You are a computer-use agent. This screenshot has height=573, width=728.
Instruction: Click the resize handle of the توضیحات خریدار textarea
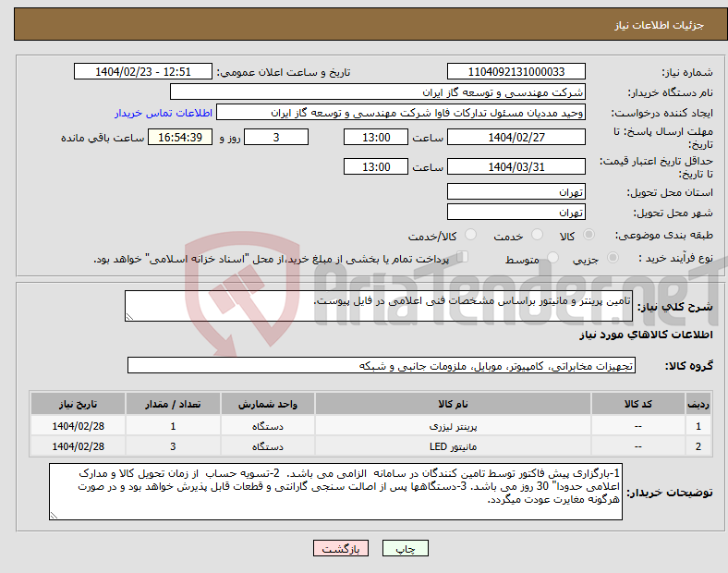pyautogui.click(x=54, y=516)
